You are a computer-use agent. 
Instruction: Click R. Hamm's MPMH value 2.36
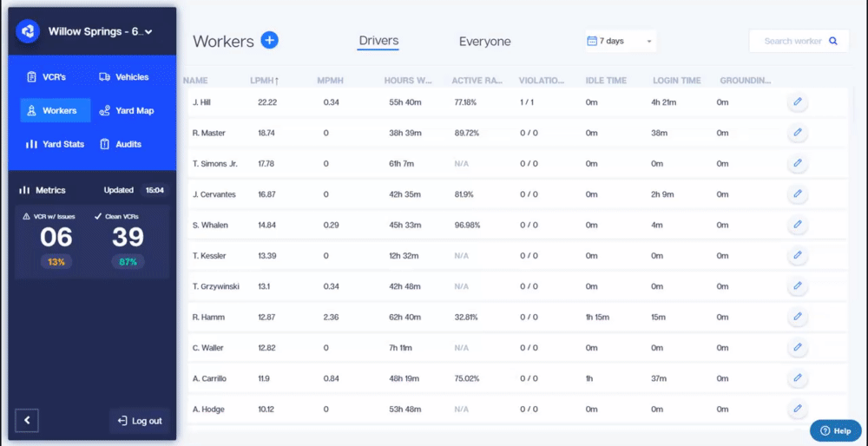coord(331,318)
